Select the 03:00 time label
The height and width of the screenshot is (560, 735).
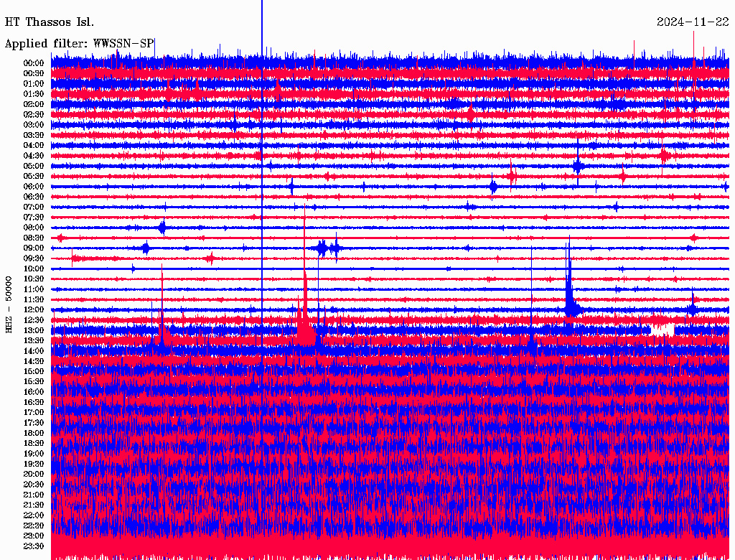(34, 125)
